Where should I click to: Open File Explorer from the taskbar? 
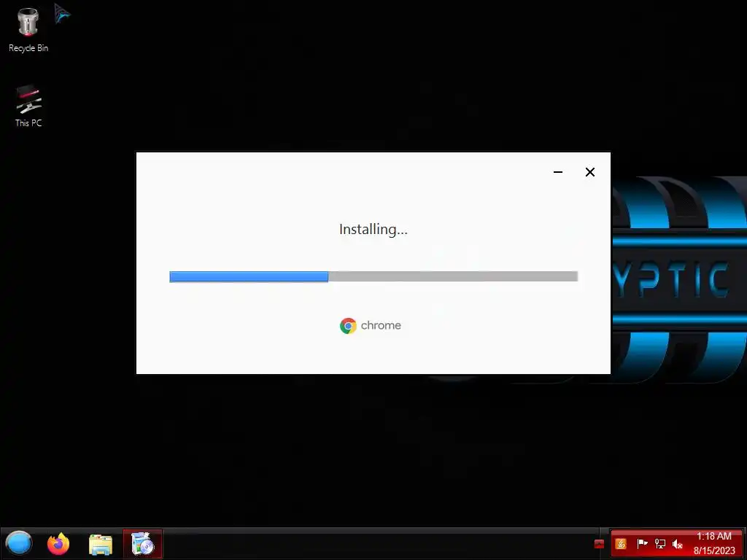[x=101, y=544]
